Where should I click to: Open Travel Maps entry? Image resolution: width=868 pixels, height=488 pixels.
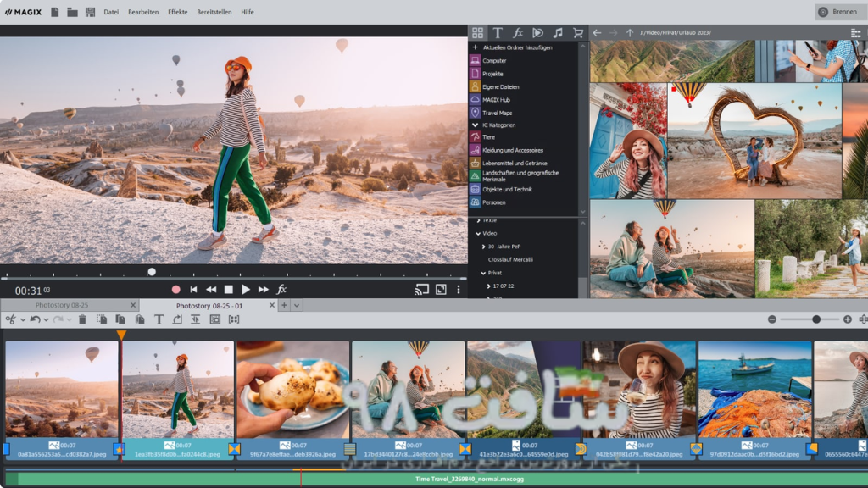click(x=497, y=113)
